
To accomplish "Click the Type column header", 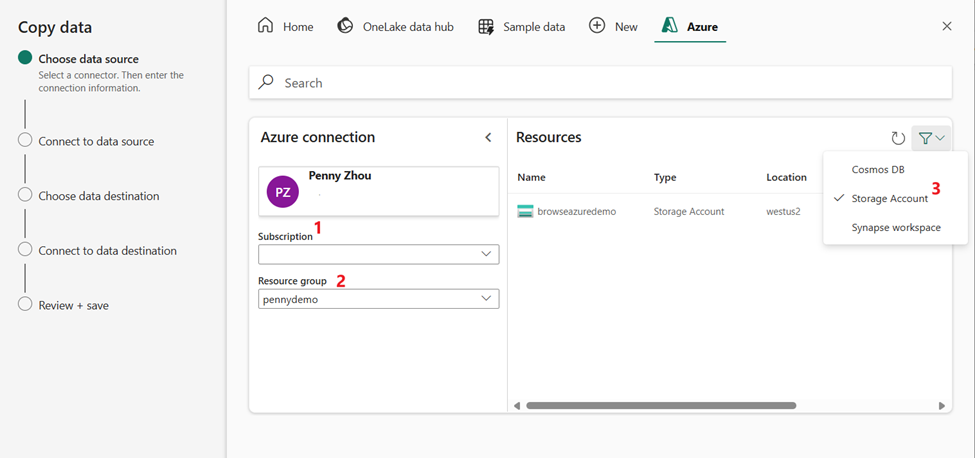I will tap(665, 177).
